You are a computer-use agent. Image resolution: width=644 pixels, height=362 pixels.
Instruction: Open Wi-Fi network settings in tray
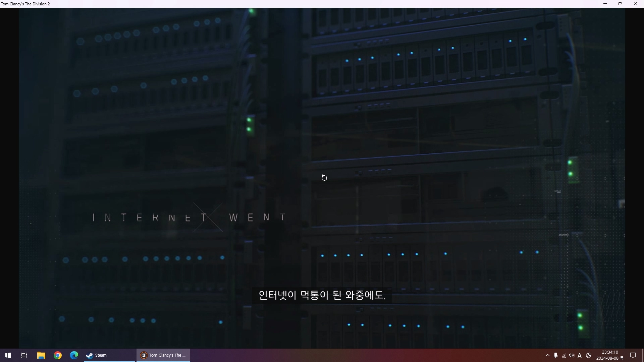pos(564,356)
